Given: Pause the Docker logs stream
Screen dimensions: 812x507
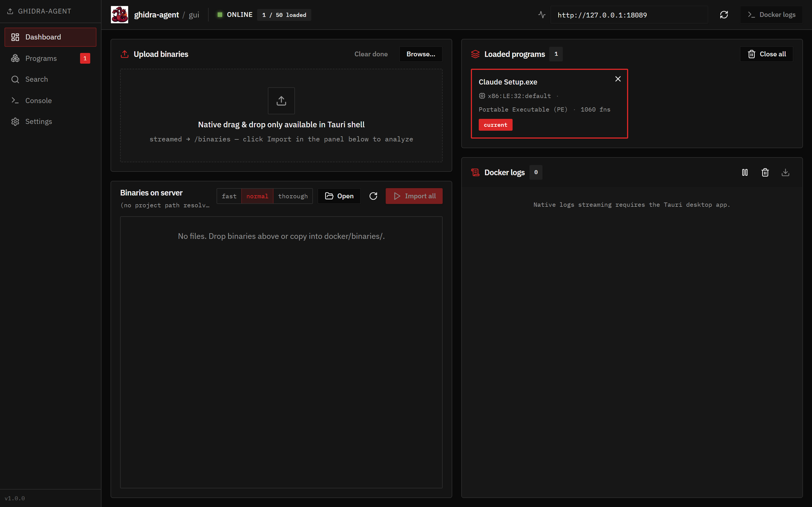Looking at the screenshot, I should (745, 172).
